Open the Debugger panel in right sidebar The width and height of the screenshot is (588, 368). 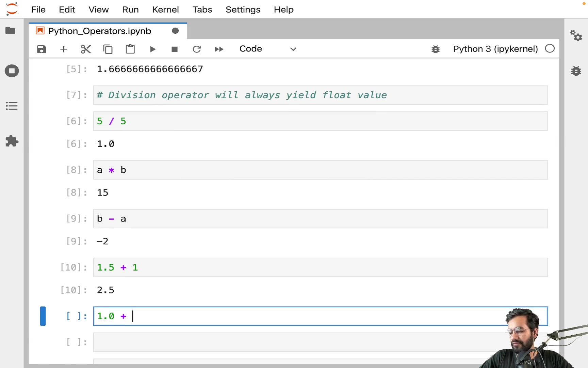click(576, 71)
